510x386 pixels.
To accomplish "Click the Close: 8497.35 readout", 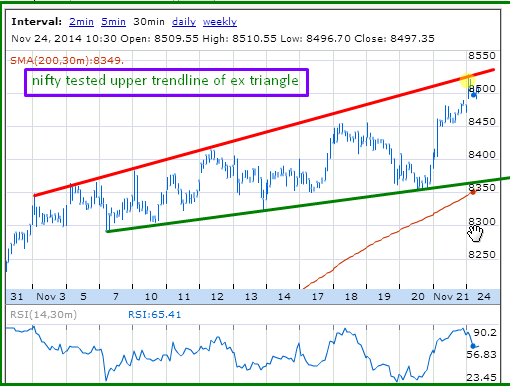I will coord(395,39).
